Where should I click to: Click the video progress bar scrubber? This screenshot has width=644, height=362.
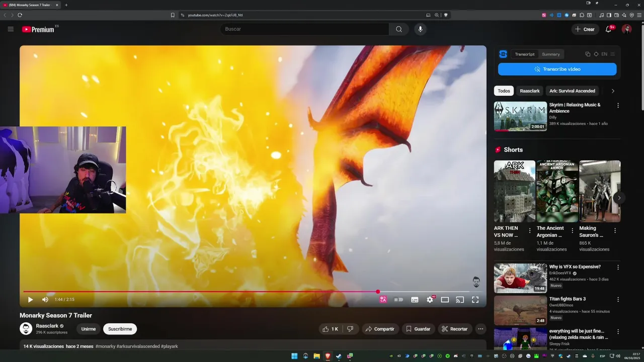378,292
